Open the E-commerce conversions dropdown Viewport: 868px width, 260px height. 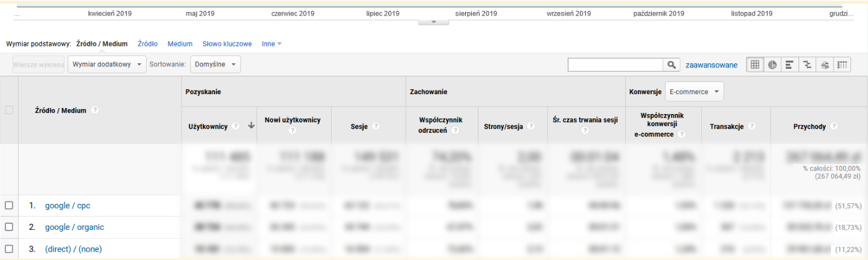pos(694,92)
